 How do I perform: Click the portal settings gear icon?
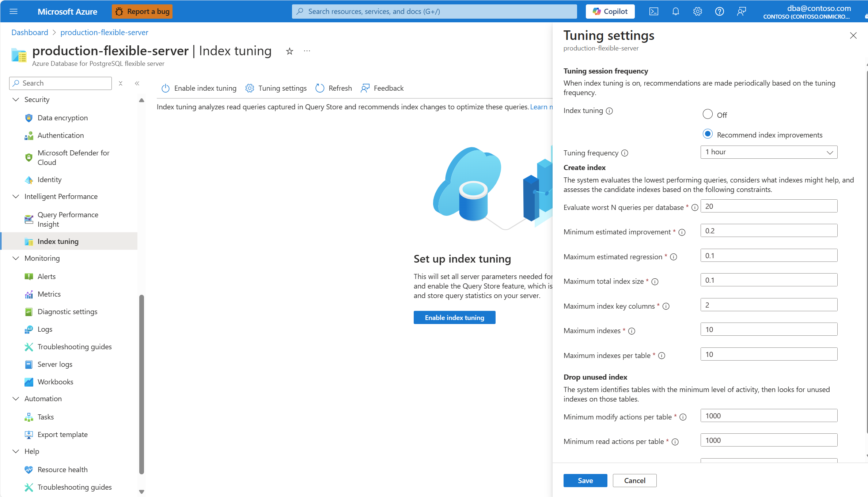pyautogui.click(x=697, y=11)
